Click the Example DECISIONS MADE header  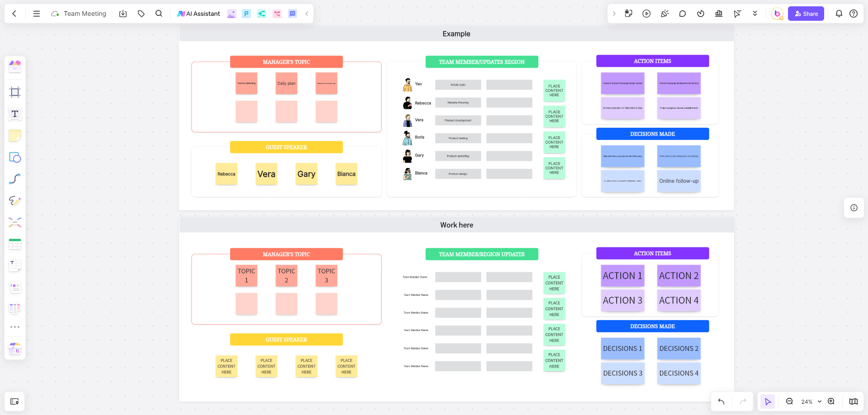pos(652,134)
